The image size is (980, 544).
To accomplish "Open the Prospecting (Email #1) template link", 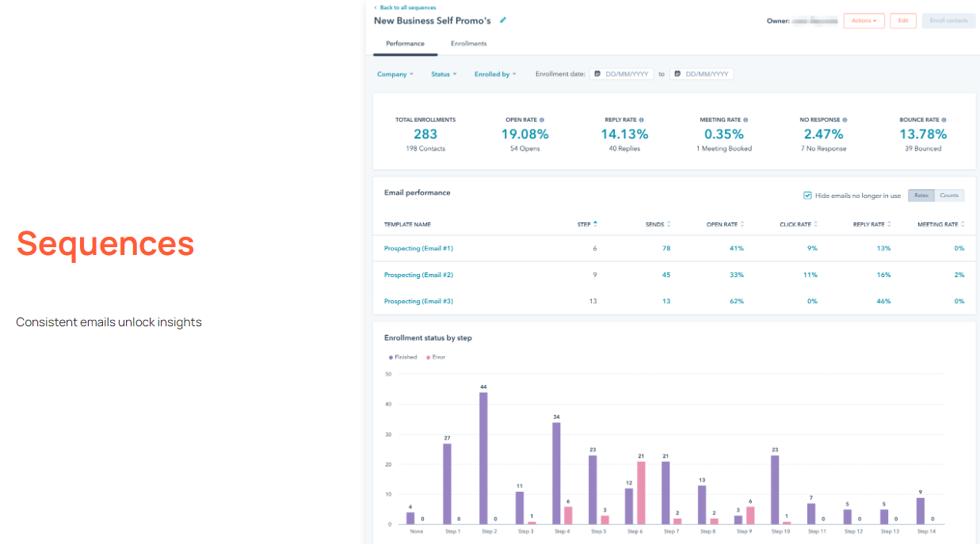I will [x=418, y=249].
